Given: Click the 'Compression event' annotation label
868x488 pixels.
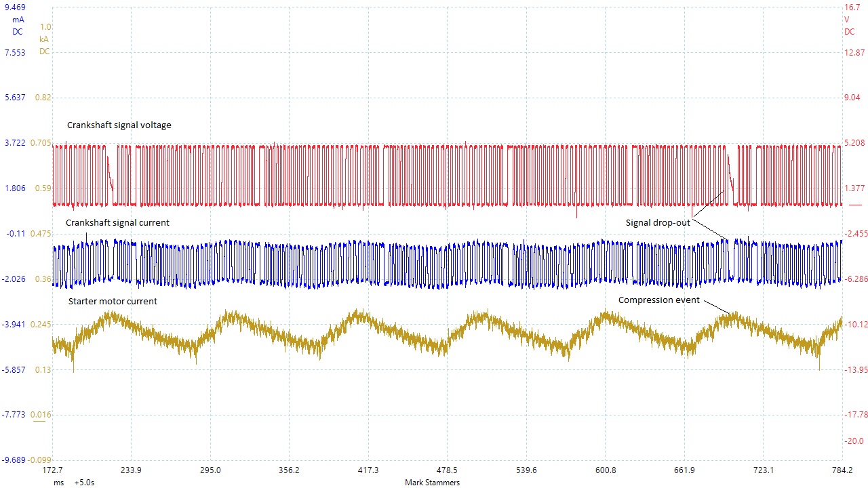Looking at the screenshot, I should click(x=658, y=300).
